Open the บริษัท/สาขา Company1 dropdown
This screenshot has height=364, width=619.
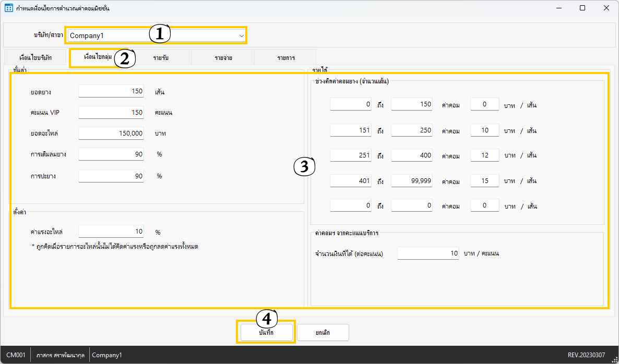pos(156,35)
